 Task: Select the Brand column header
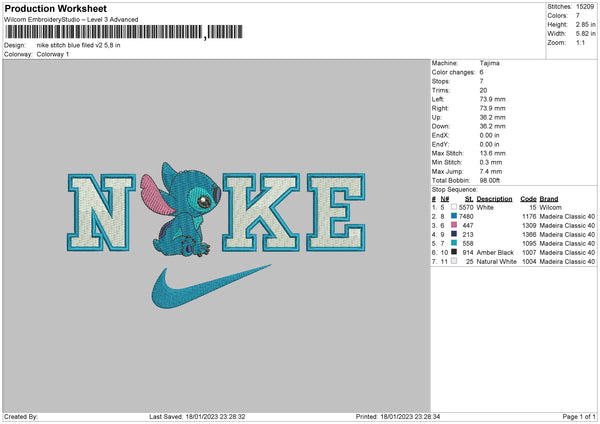[x=548, y=198]
